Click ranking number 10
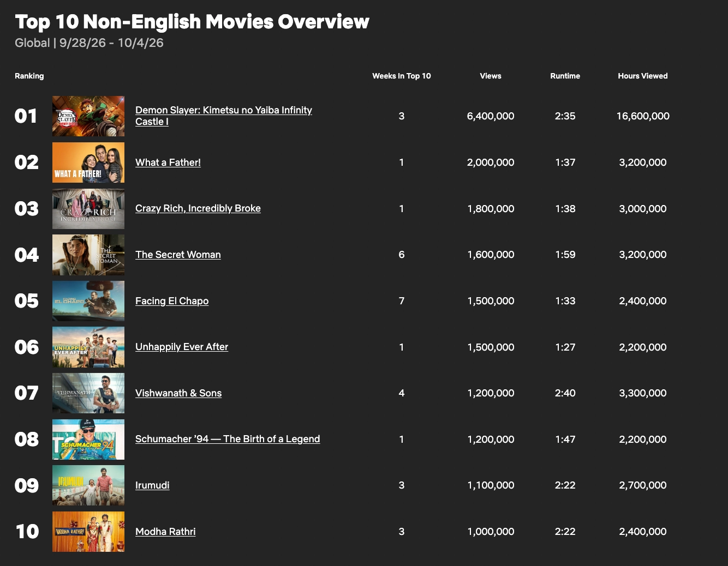 point(27,532)
